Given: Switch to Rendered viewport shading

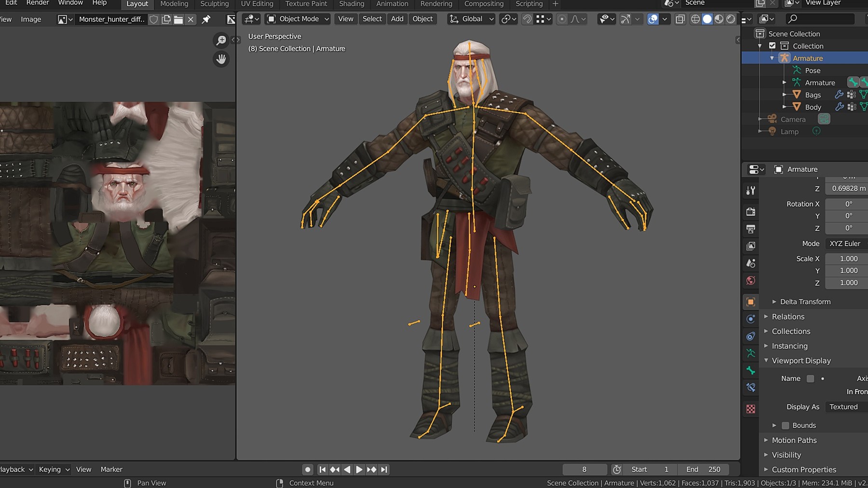Looking at the screenshot, I should [732, 19].
